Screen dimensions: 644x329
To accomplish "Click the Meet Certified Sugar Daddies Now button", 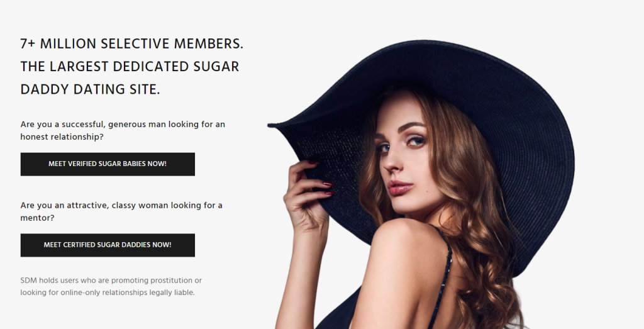I will 108,245.
